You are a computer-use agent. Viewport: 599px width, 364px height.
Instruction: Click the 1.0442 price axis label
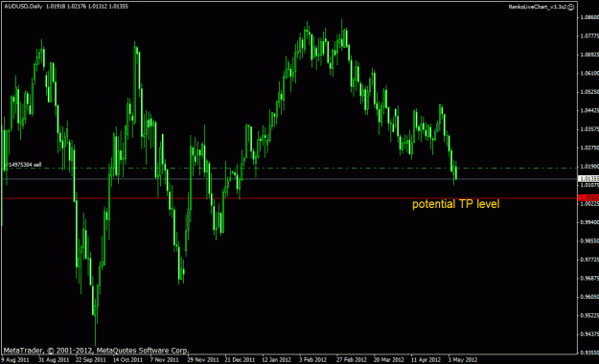tap(589, 111)
